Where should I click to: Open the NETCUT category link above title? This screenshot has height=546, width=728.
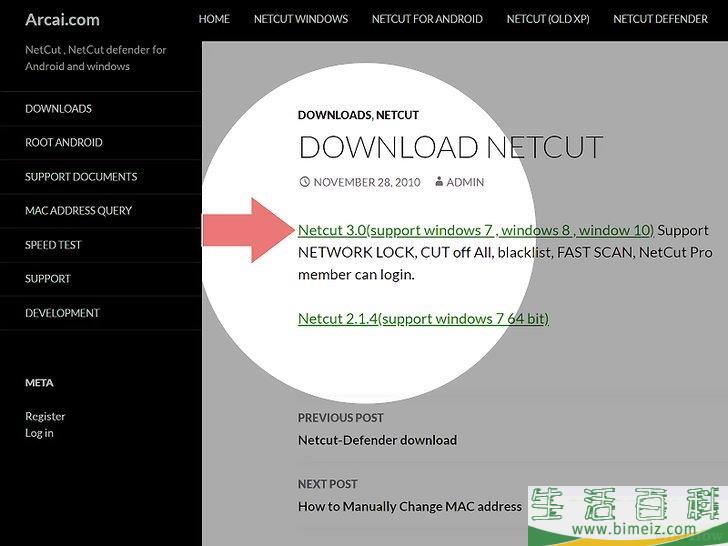pyautogui.click(x=397, y=115)
